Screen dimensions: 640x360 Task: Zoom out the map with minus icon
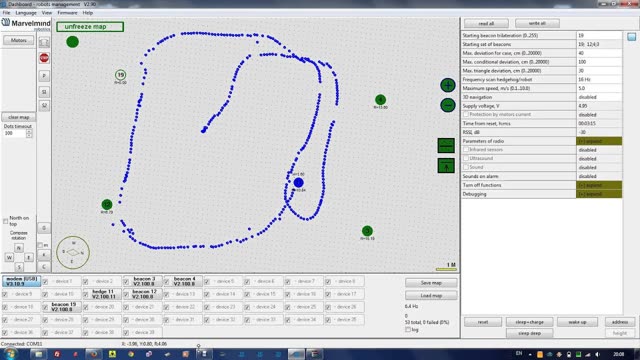tap(448, 105)
